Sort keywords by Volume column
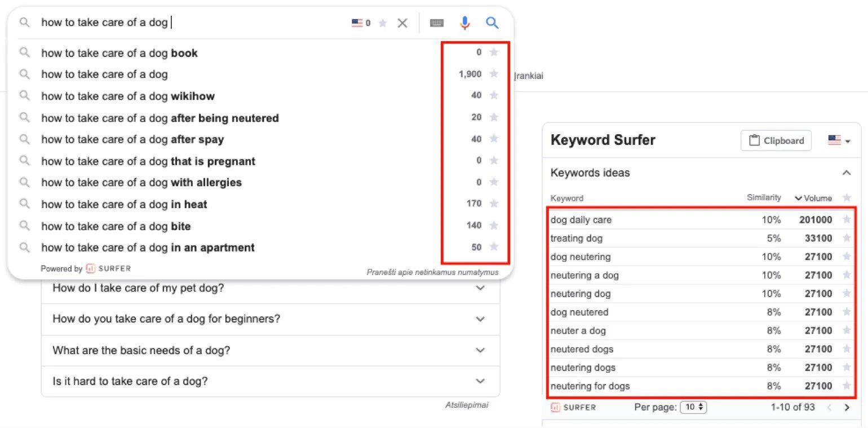The image size is (868, 428). [813, 198]
